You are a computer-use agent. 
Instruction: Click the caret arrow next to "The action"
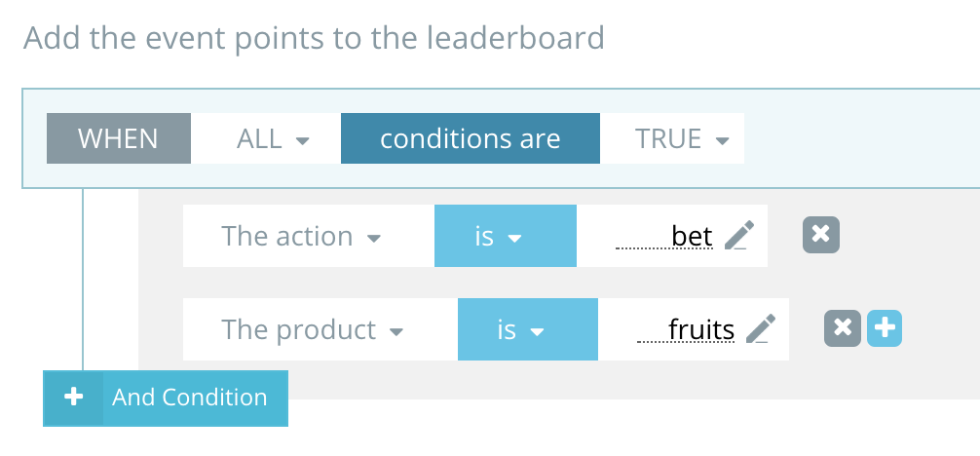coord(373,239)
